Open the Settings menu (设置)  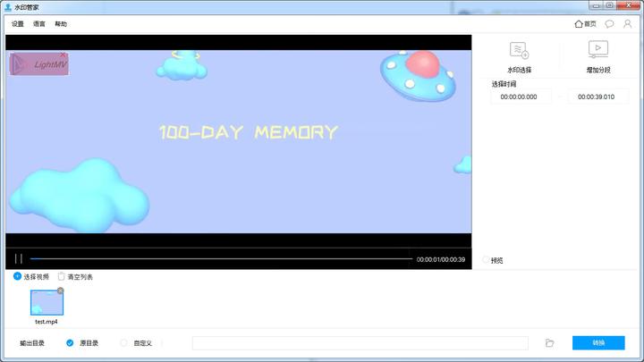point(18,24)
